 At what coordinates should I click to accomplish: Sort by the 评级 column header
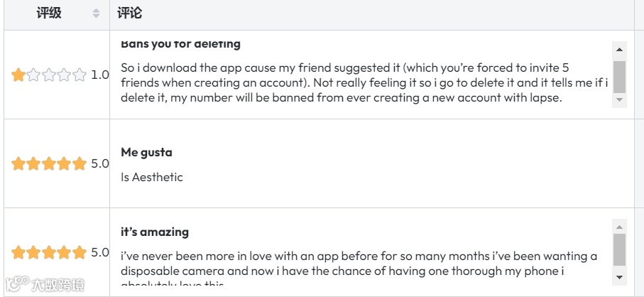[49, 13]
